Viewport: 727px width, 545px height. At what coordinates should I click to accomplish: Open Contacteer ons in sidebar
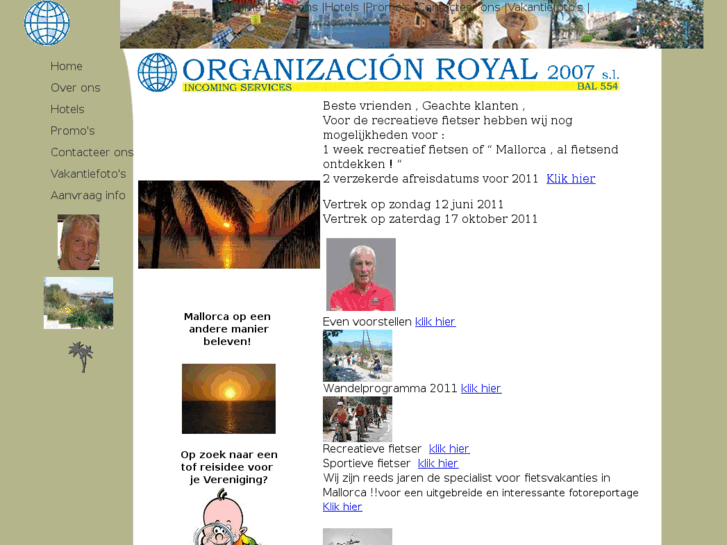[92, 152]
